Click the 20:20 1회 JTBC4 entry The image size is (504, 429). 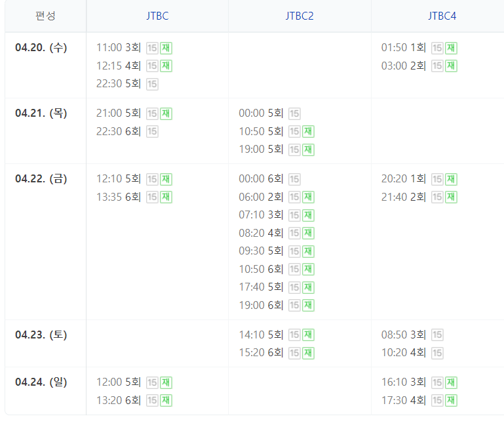point(404,179)
